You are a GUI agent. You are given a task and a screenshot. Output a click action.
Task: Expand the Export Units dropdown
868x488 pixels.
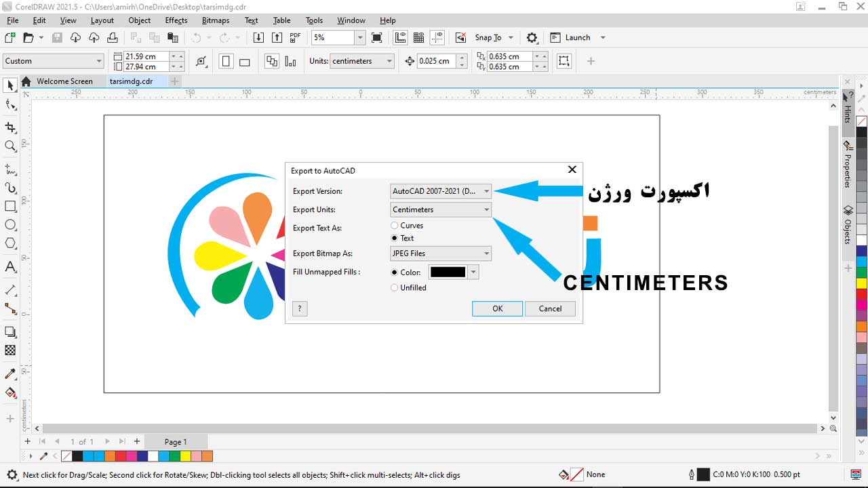tap(441, 210)
